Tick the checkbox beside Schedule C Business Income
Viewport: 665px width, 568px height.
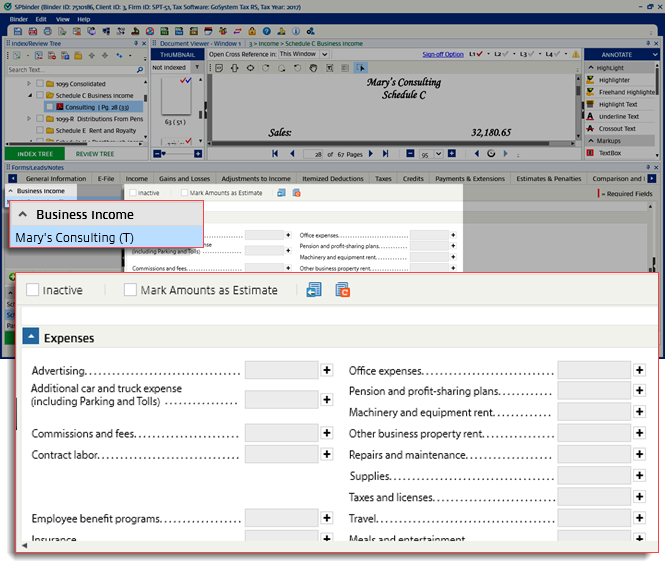[x=39, y=95]
